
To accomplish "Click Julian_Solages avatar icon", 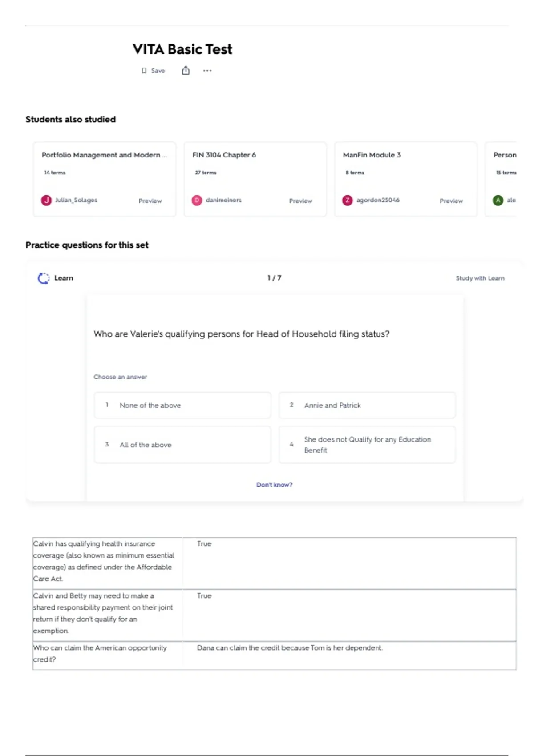I will pos(46,201).
